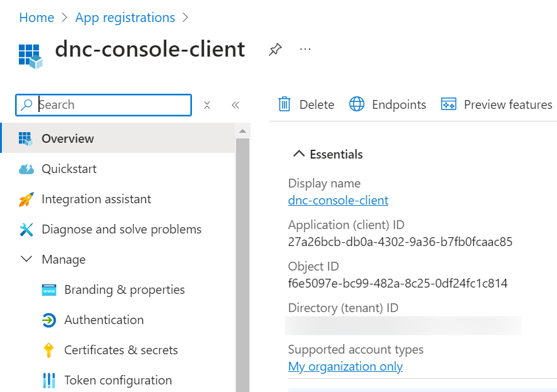The width and height of the screenshot is (557, 392).
Task: Open App registrations breadcrumb
Action: pyautogui.click(x=125, y=18)
